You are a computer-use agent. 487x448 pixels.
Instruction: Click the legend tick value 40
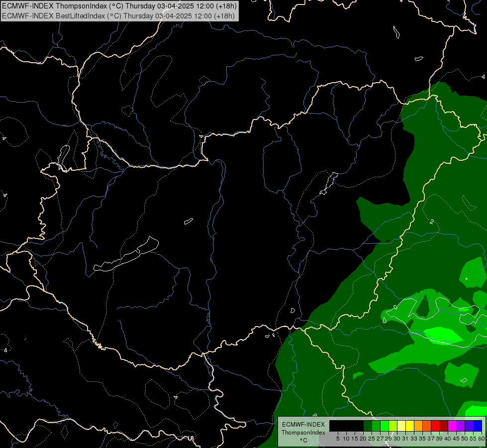point(448,439)
